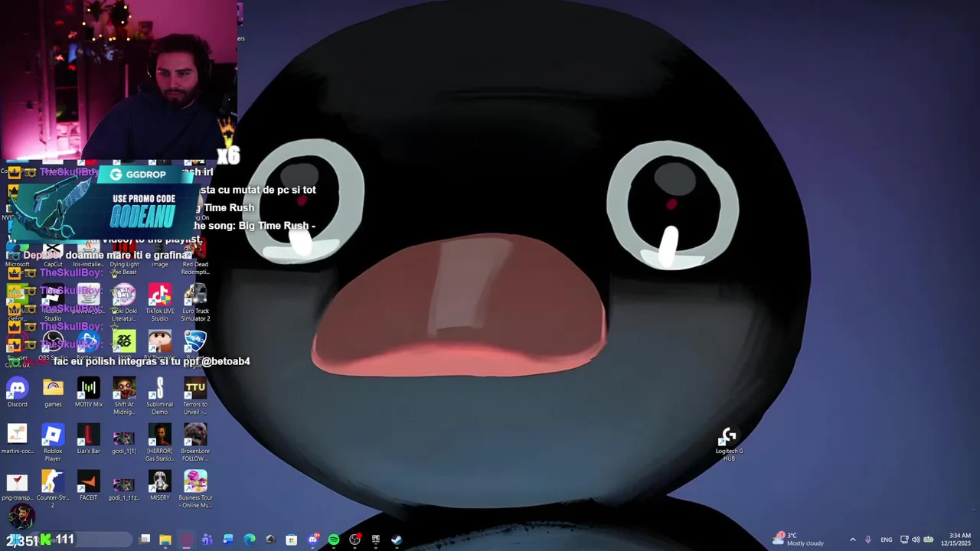Screen dimensions: 980x551
Task: Launch FACEIT desktop shortcut
Action: pos(88,487)
